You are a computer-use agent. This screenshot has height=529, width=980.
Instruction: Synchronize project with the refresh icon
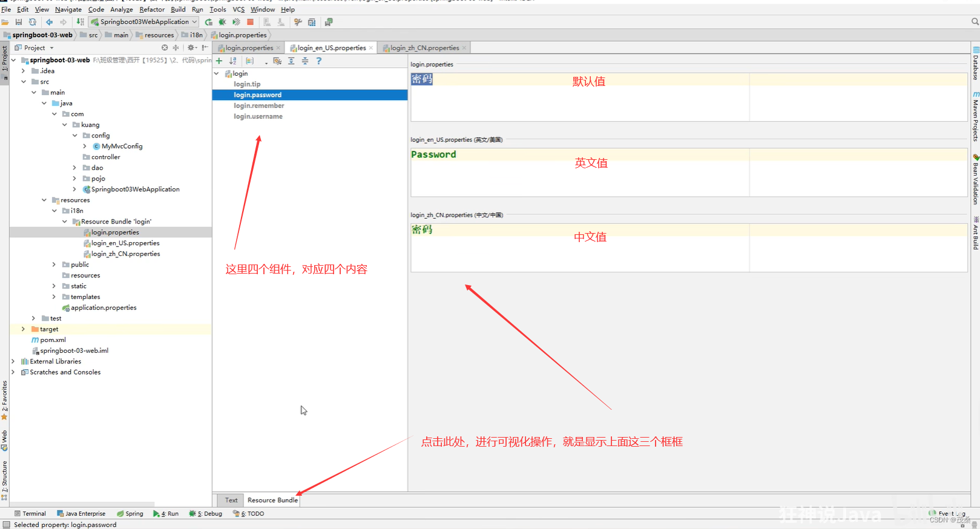pyautogui.click(x=33, y=22)
